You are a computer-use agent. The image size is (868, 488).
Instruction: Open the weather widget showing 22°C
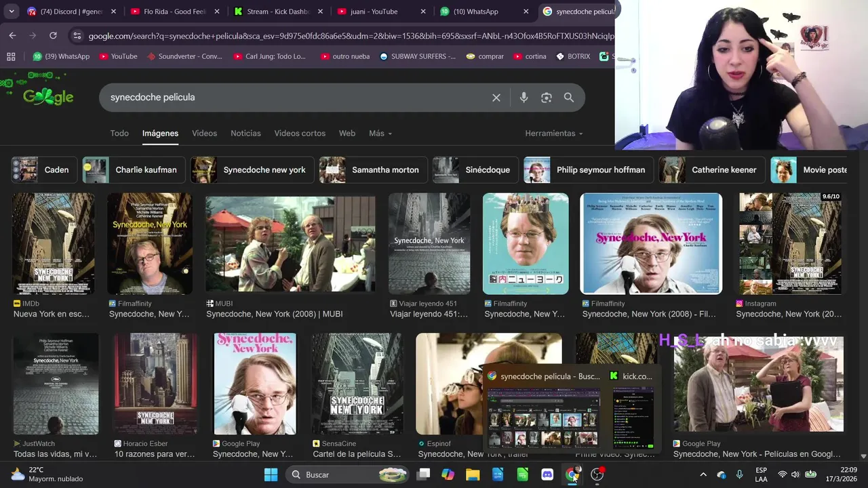pyautogui.click(x=47, y=474)
